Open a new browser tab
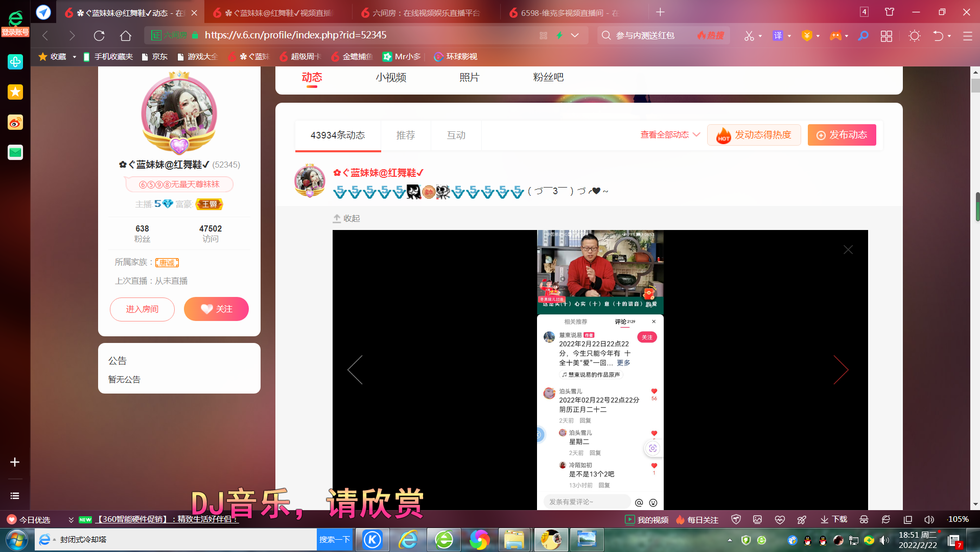Image resolution: width=980 pixels, height=552 pixels. (x=660, y=12)
